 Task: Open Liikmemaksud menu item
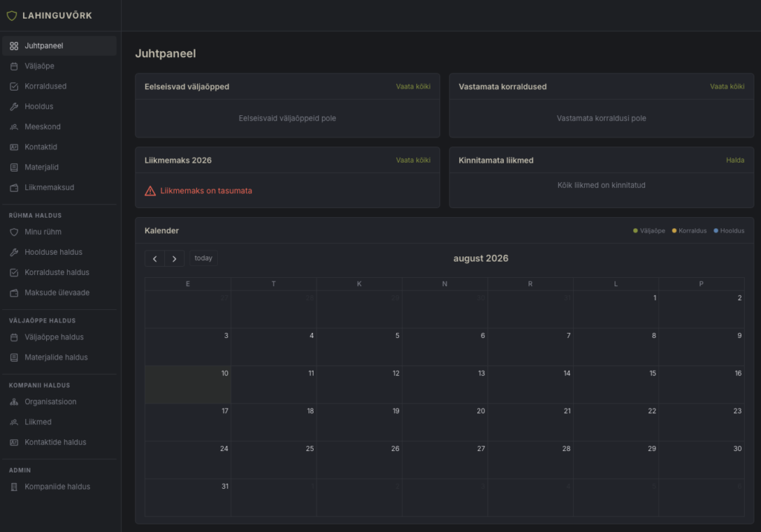click(59, 187)
